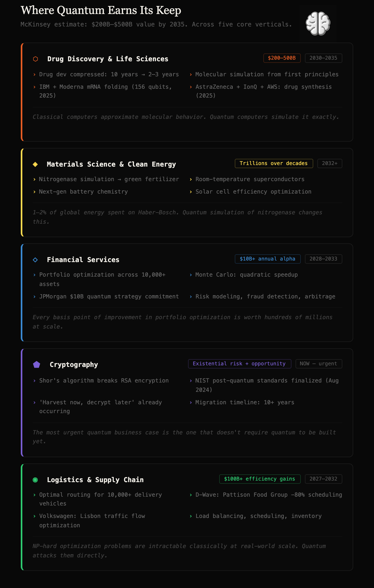Click the chevron beside Shor's algorithm bullet
This screenshot has width=374, height=588.
35,381
